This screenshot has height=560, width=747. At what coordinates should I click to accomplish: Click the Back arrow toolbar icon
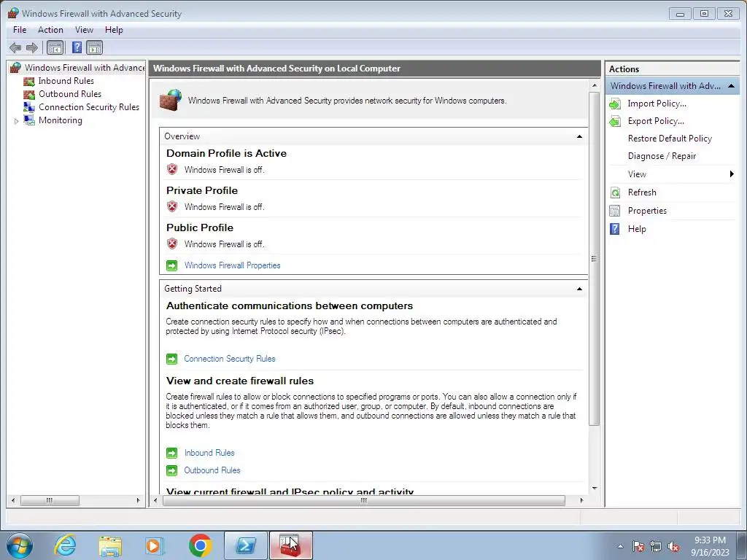(x=15, y=47)
